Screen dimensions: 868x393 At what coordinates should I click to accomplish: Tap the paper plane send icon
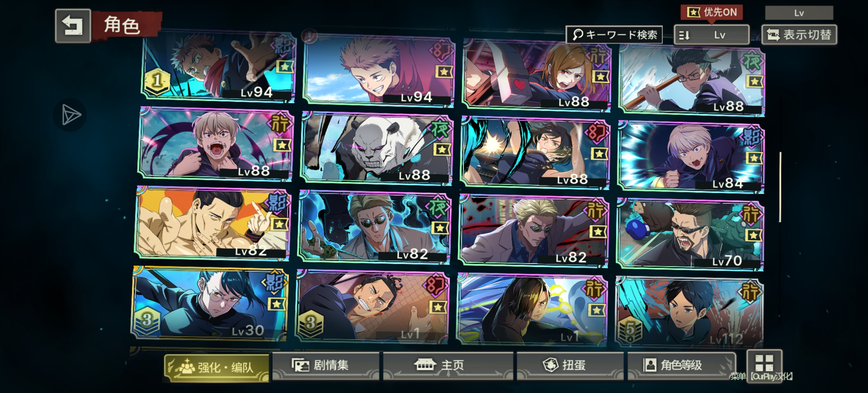coord(70,115)
